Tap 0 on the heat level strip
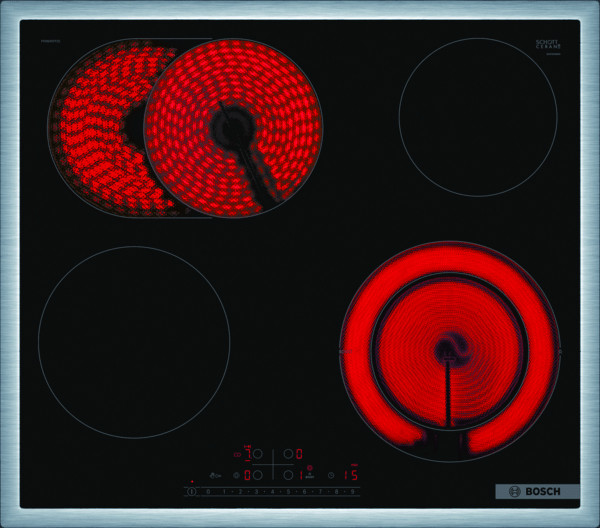 click(207, 491)
